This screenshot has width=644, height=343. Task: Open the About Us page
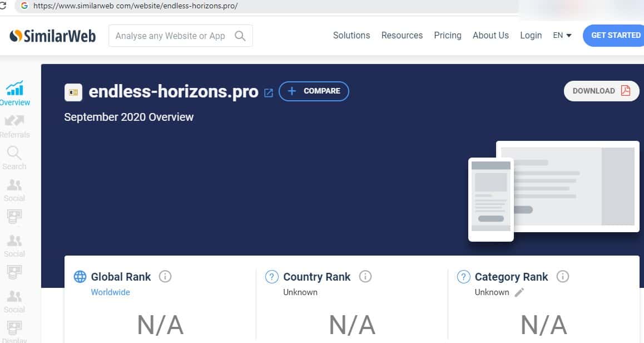pyautogui.click(x=491, y=36)
